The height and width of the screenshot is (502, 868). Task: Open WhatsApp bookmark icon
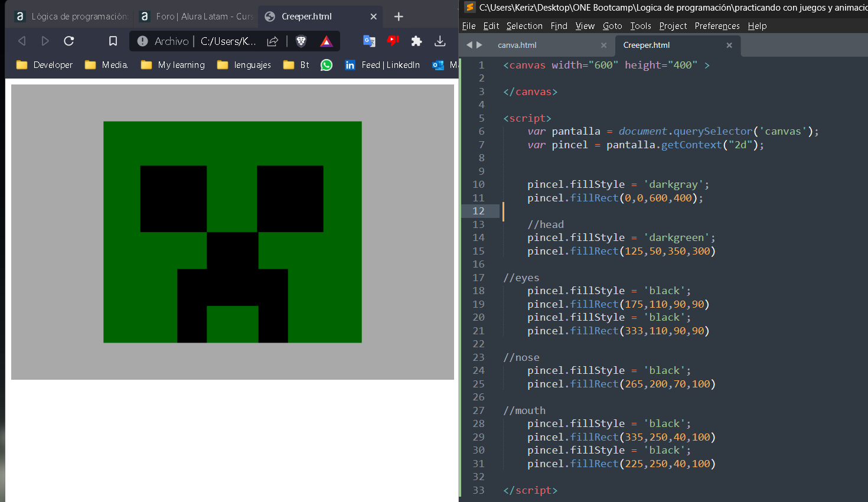coord(327,65)
